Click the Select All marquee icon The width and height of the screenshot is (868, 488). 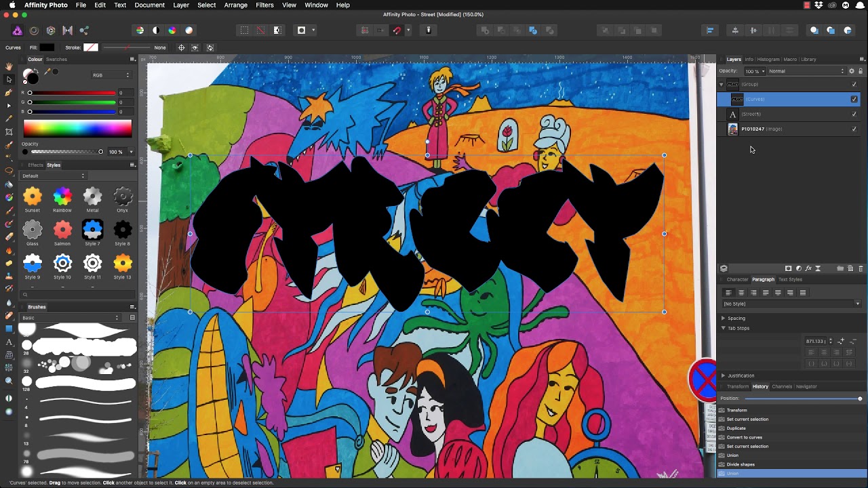pos(244,30)
